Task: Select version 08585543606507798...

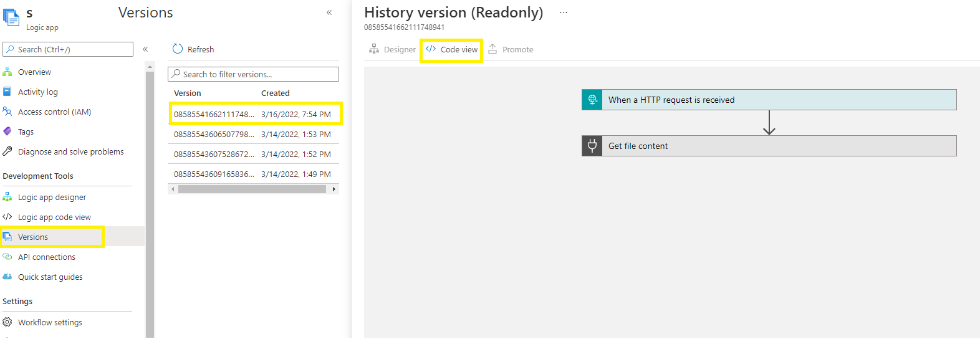Action: [214, 134]
